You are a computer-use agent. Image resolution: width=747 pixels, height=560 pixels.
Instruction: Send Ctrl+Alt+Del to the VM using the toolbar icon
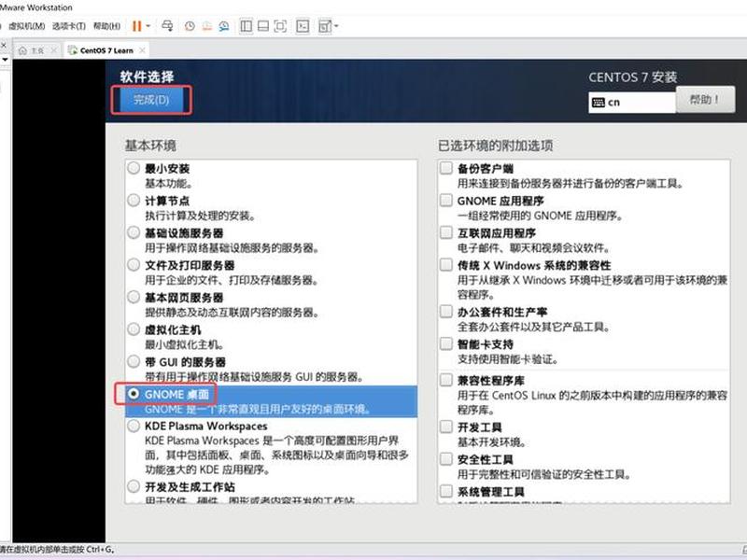[167, 26]
